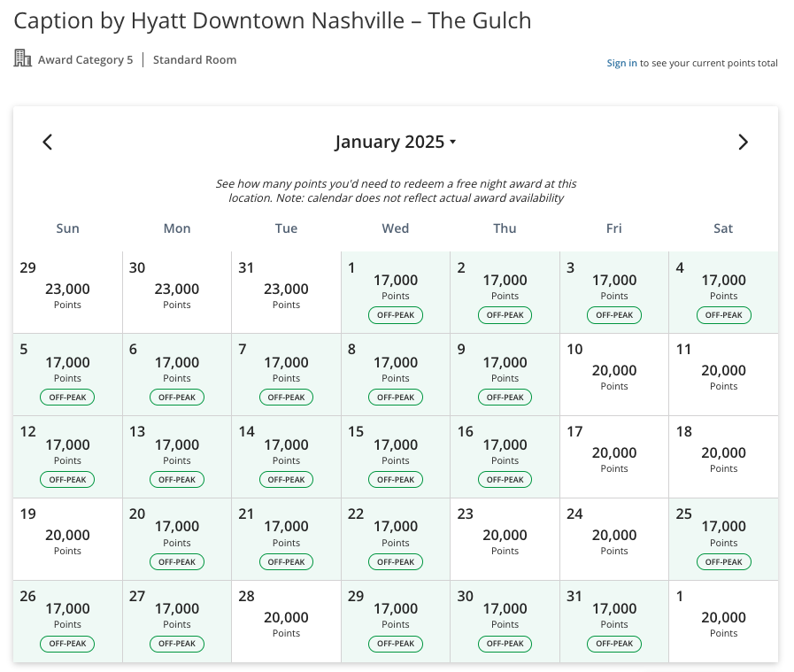794x672 pixels.
Task: Click the Sign in link
Action: (621, 63)
